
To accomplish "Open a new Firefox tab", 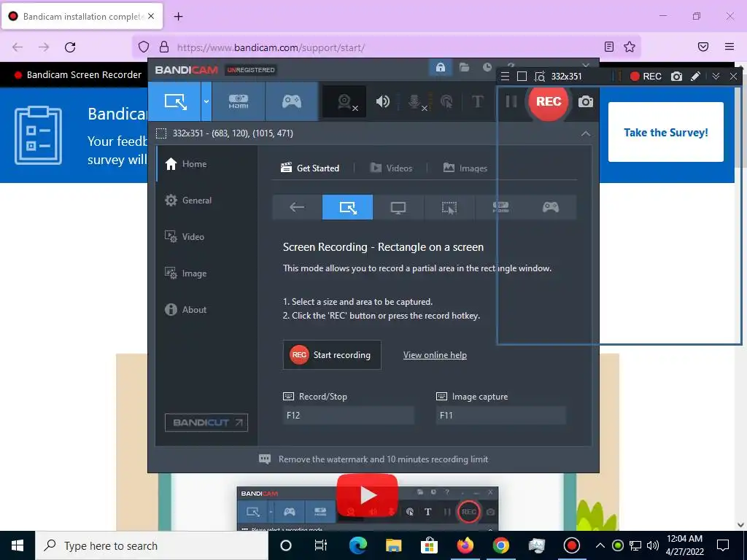I will [178, 16].
